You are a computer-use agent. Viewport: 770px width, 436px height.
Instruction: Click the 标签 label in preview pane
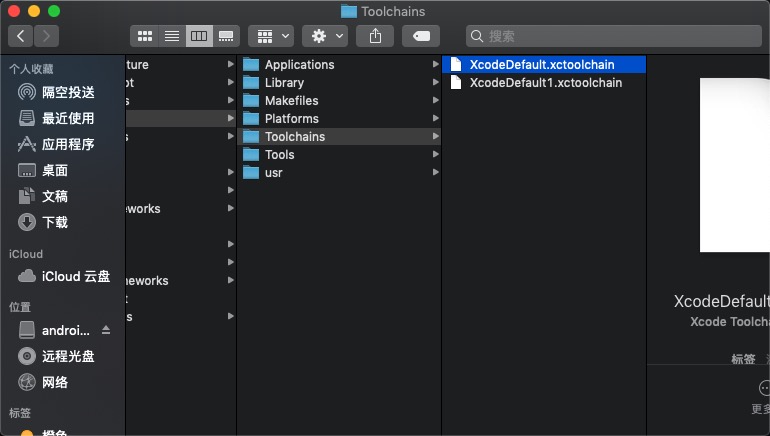point(743,359)
